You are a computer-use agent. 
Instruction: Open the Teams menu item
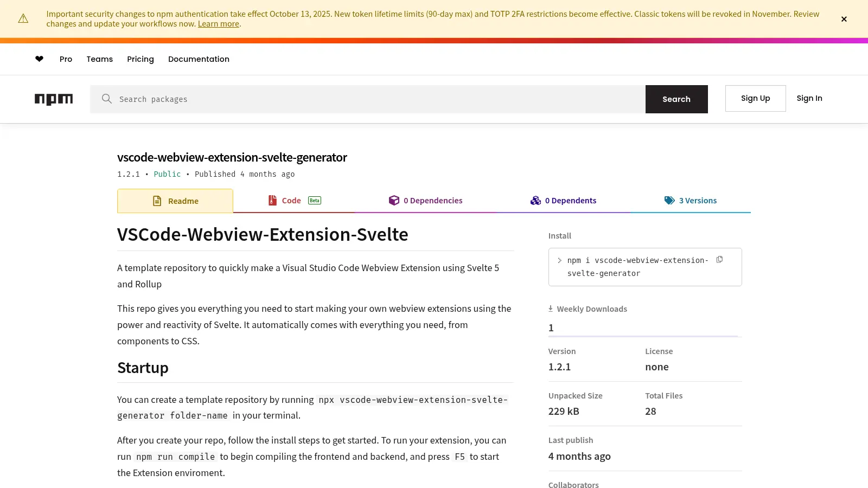click(100, 59)
